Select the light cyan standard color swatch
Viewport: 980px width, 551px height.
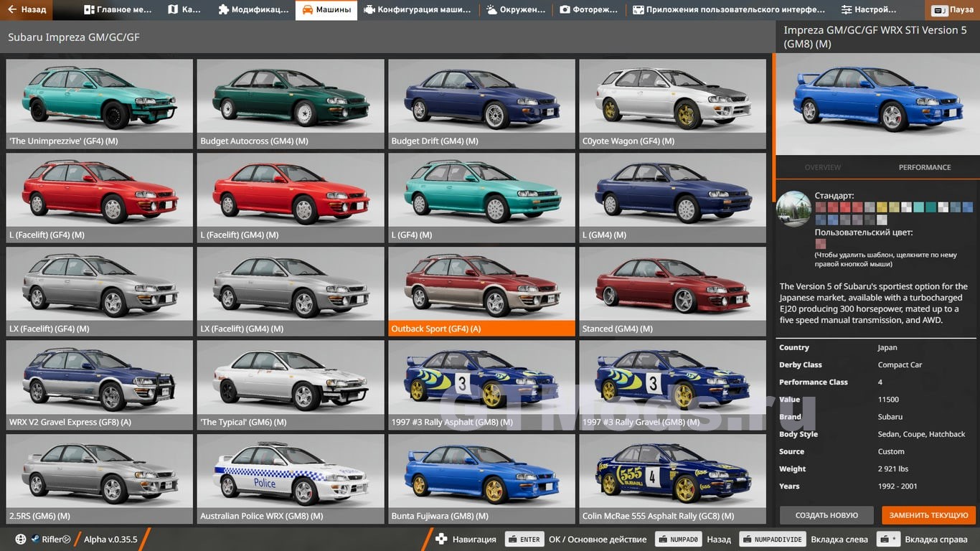(918, 207)
